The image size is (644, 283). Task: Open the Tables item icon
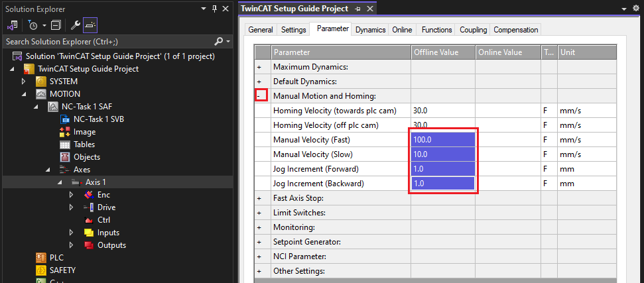tap(65, 144)
